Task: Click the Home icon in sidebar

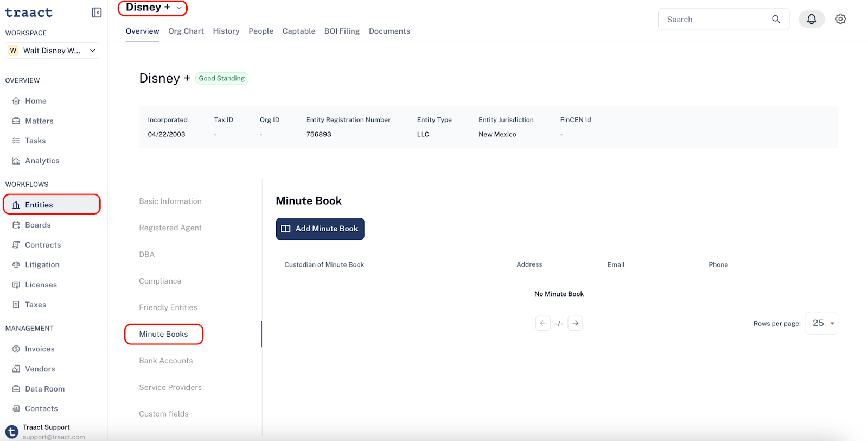Action: point(16,101)
